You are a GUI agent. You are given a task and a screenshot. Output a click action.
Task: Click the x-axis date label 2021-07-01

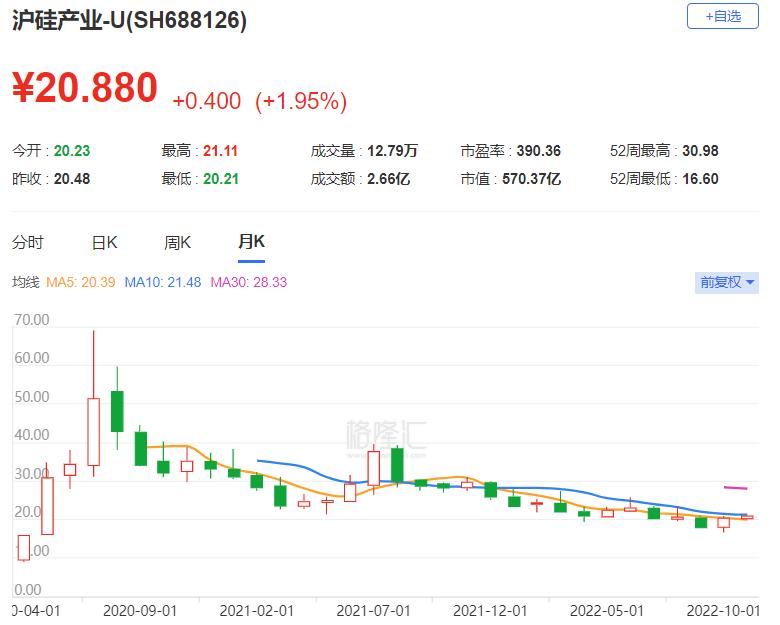pyautogui.click(x=373, y=611)
